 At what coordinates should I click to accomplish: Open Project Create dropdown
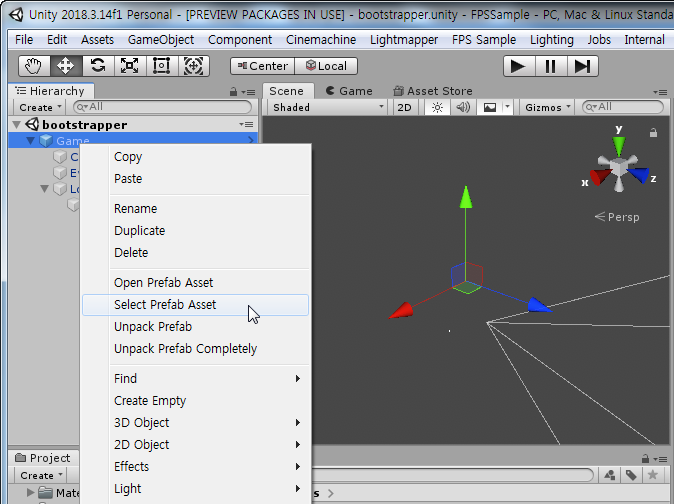[41, 476]
